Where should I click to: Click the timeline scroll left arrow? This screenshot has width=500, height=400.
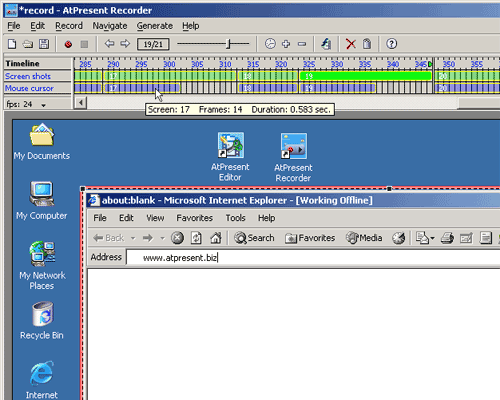pyautogui.click(x=80, y=103)
